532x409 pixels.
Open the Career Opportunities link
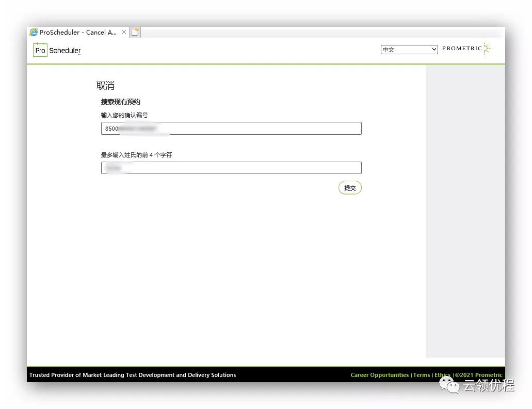point(379,375)
